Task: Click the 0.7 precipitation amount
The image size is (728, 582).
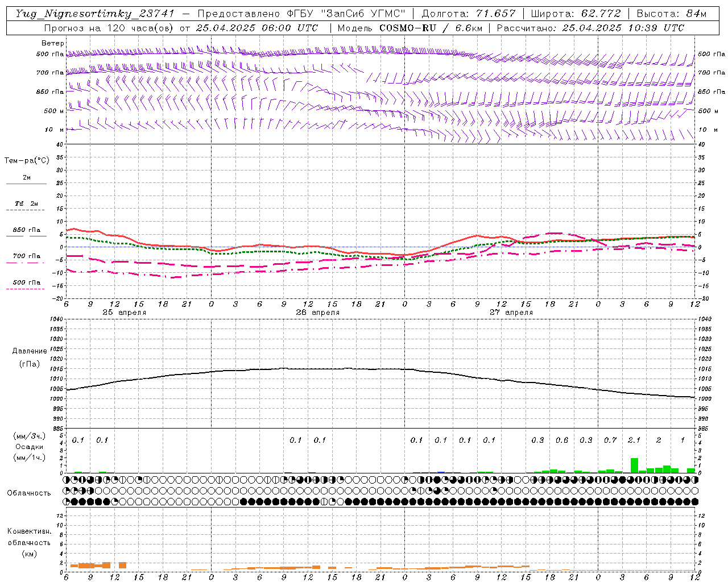Action: point(610,440)
